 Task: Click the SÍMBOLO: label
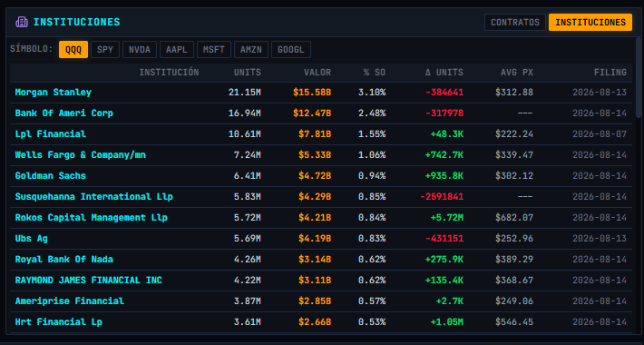point(32,49)
